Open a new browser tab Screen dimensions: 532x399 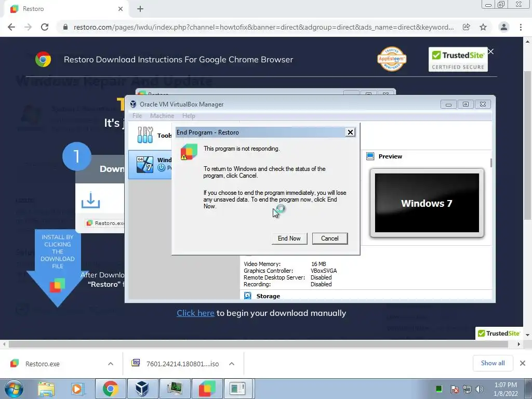[x=140, y=9]
